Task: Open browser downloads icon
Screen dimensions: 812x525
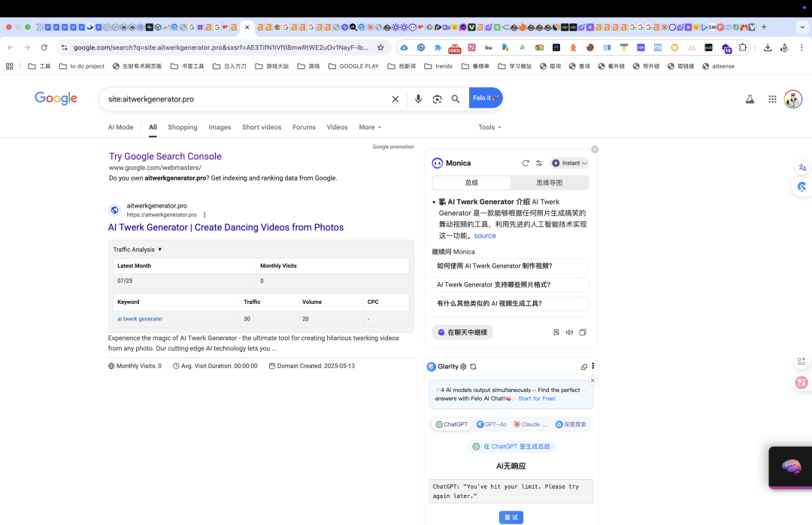Action: [x=768, y=47]
